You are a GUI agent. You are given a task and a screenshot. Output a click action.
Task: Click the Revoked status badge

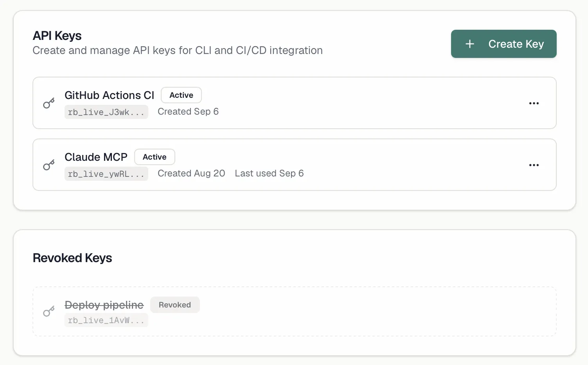175,305
